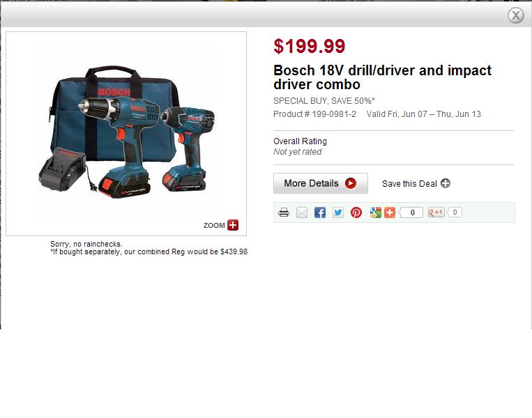Click the red arrow inside More Details
Viewport: 532px width, 418px height.
tap(351, 183)
